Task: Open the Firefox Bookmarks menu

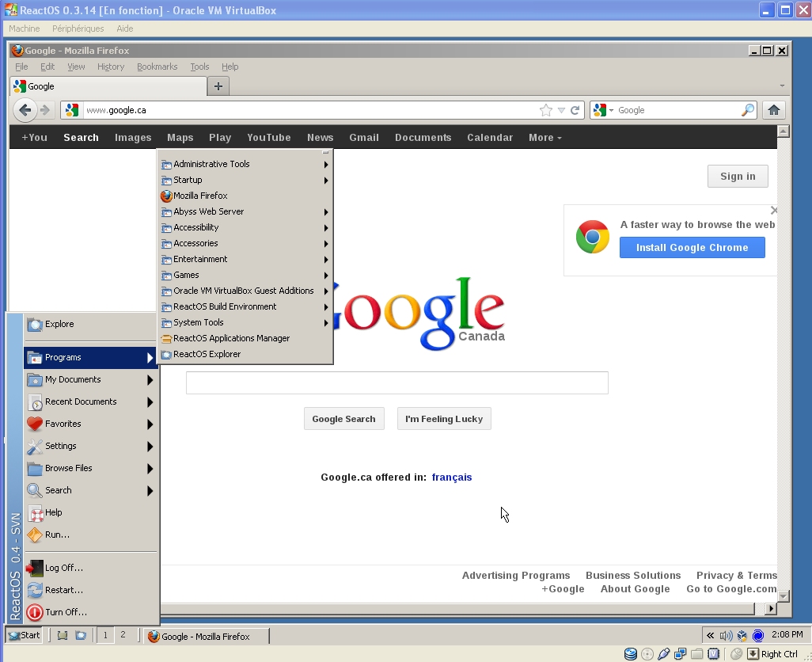Action: (x=157, y=67)
